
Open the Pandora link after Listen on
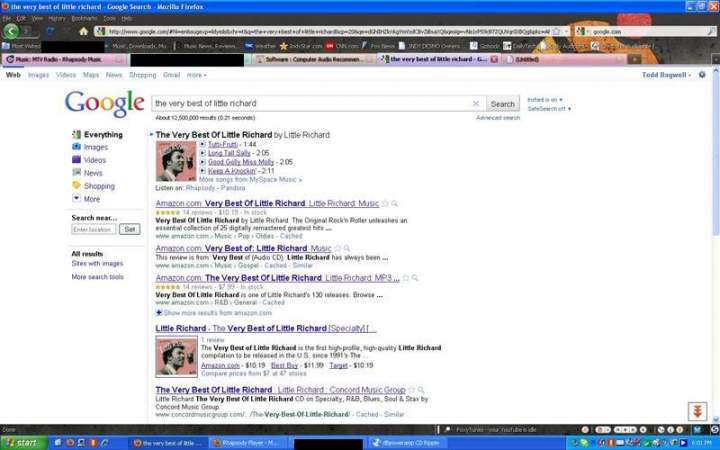pos(233,188)
